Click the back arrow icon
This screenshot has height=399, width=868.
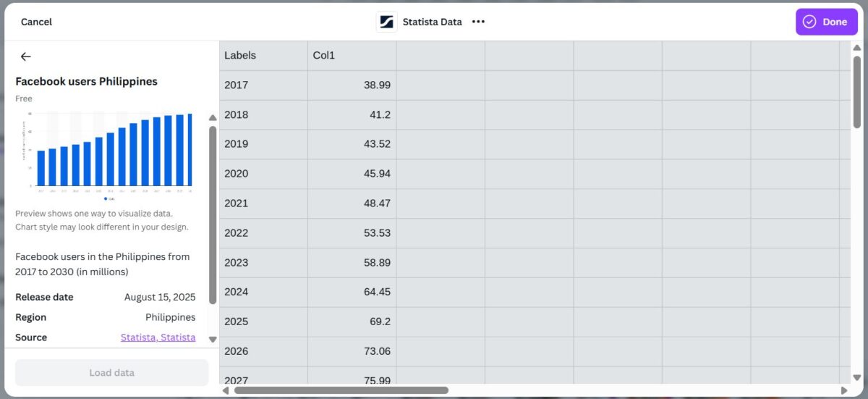pos(26,56)
